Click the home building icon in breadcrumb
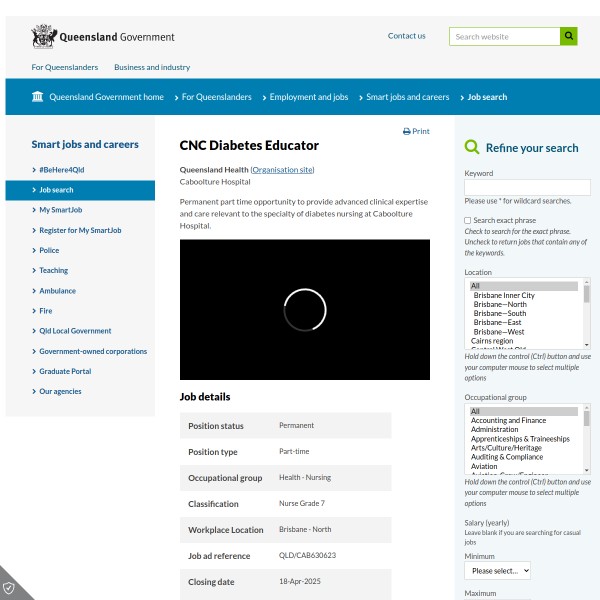The image size is (600, 600). click(38, 97)
